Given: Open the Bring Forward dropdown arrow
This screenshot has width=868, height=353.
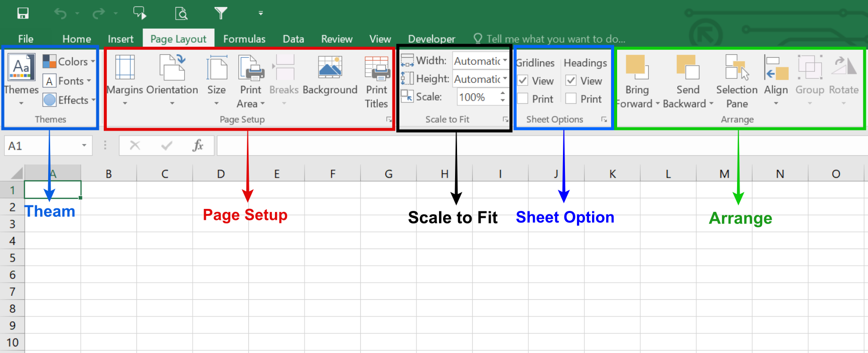Looking at the screenshot, I should click(658, 104).
